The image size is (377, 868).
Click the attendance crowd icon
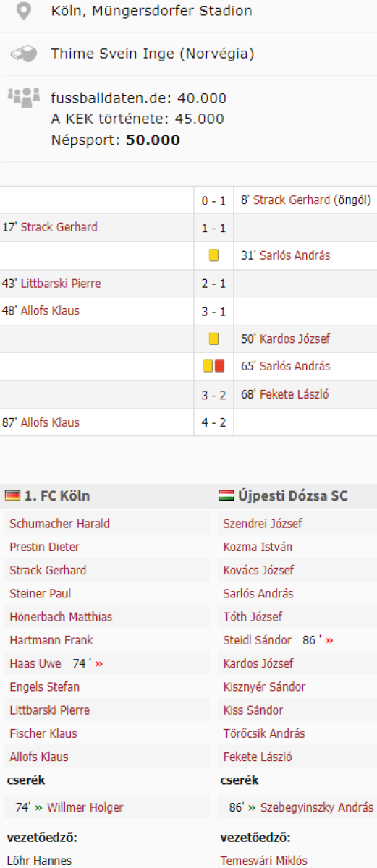coord(24,96)
